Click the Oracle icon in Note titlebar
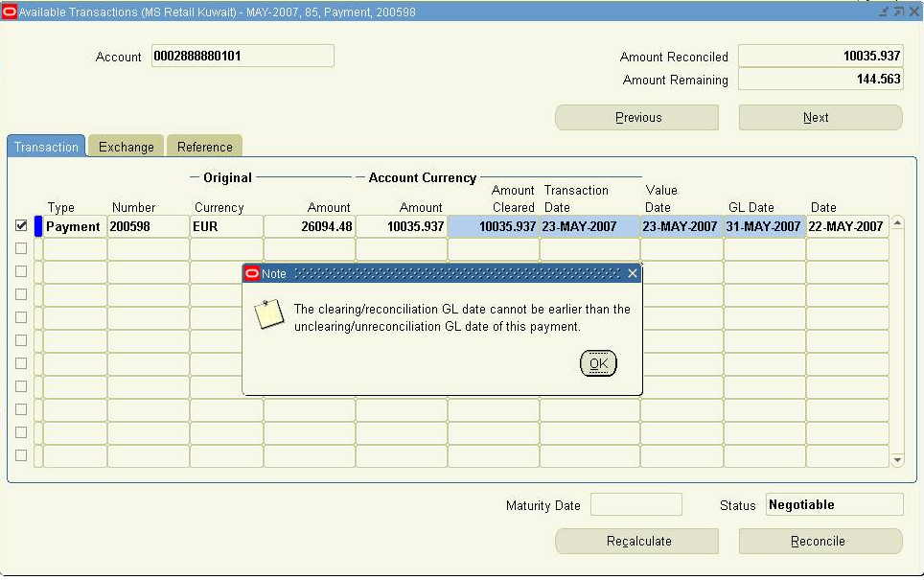Screen dimensions: 924x580 coord(252,274)
